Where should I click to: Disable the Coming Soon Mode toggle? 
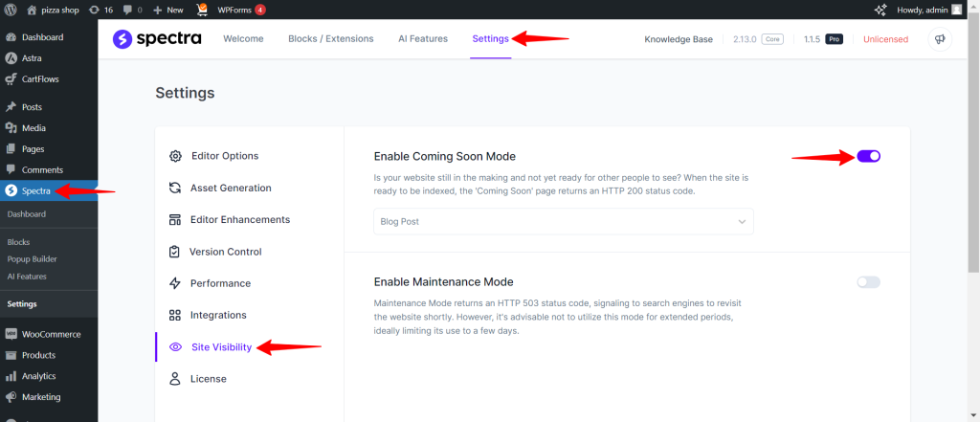coord(869,156)
